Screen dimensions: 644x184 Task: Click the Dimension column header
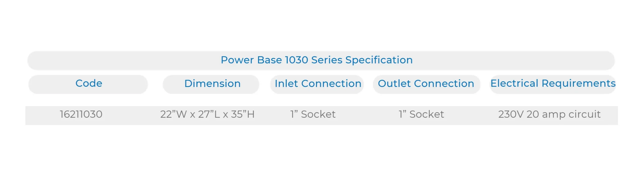212,84
